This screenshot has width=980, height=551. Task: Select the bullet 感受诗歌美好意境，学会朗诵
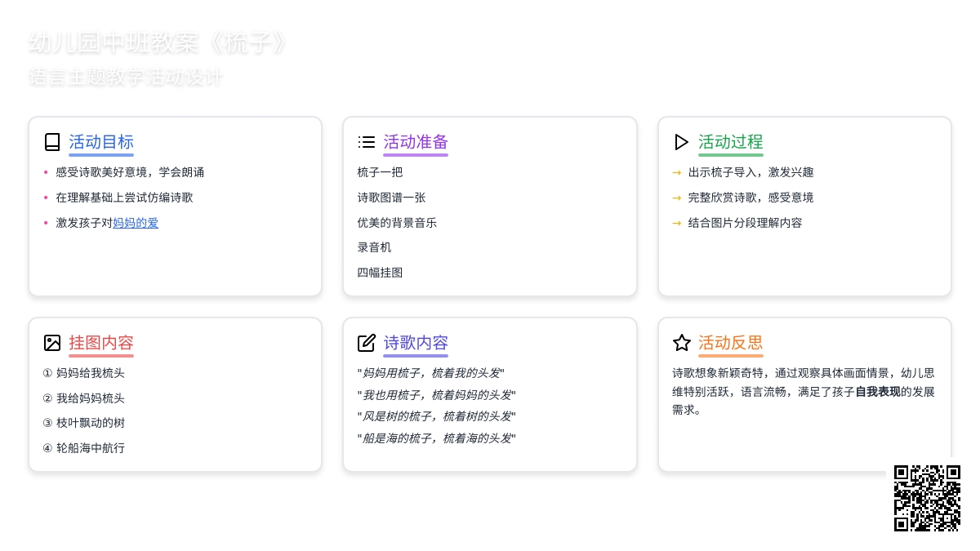tap(130, 172)
